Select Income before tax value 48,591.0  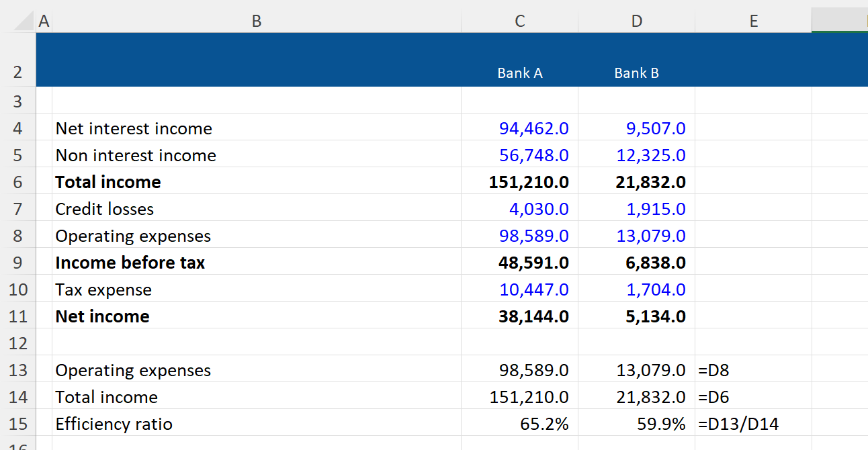click(533, 263)
